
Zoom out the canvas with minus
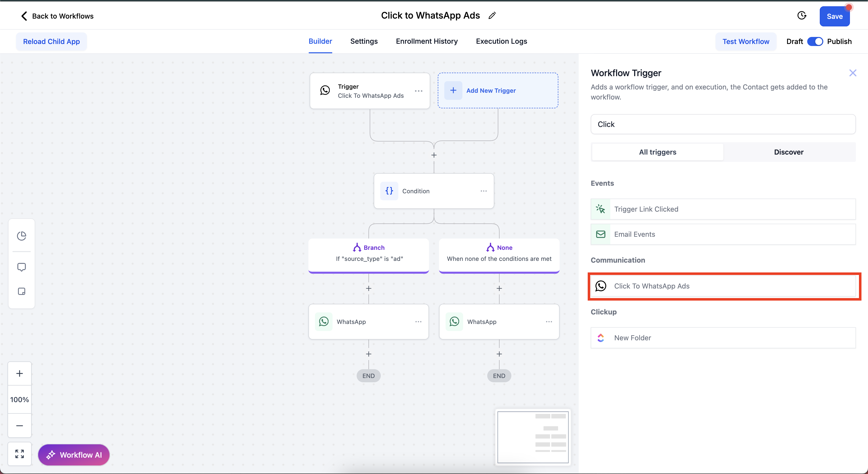point(20,425)
